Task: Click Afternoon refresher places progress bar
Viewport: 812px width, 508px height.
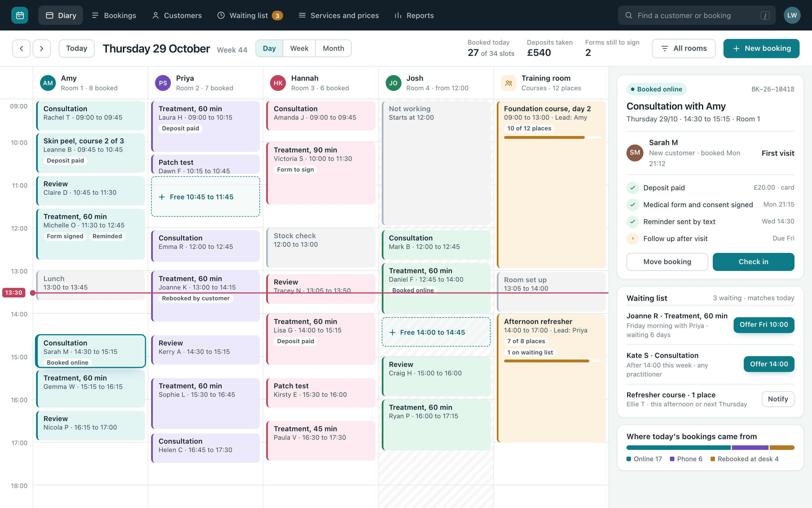Action: click(x=552, y=361)
